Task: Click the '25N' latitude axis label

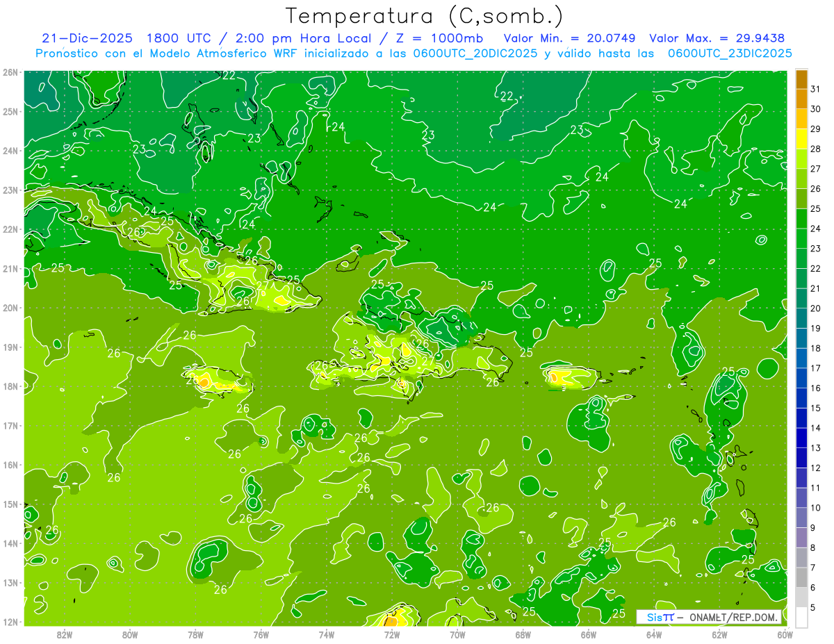Action: [10, 111]
